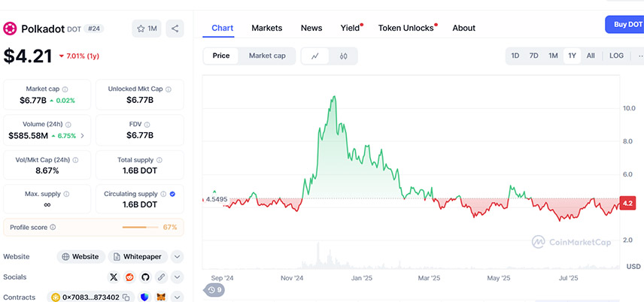This screenshot has height=302, width=644.
Task: Add Polkadot to watchlist via star button
Action: pos(147,29)
